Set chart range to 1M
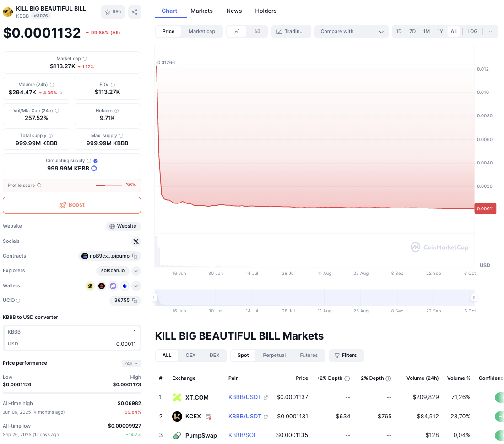This screenshot has width=504, height=444. (x=427, y=31)
